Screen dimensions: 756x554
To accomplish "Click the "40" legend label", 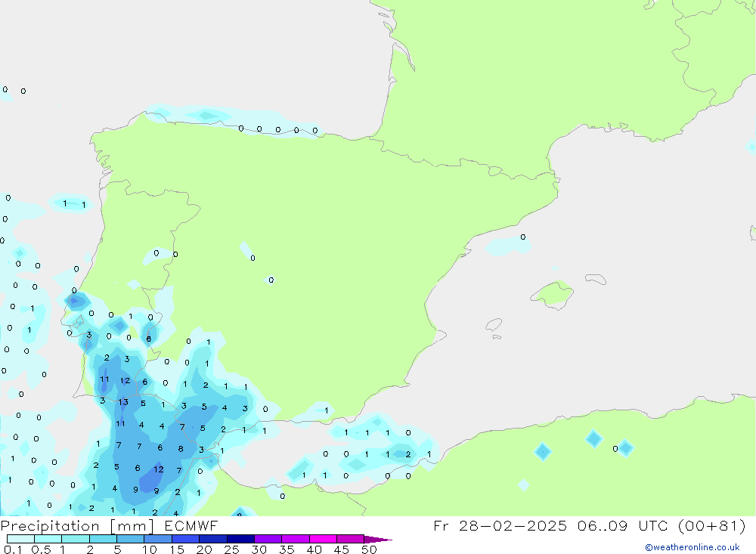I will 314,549.
